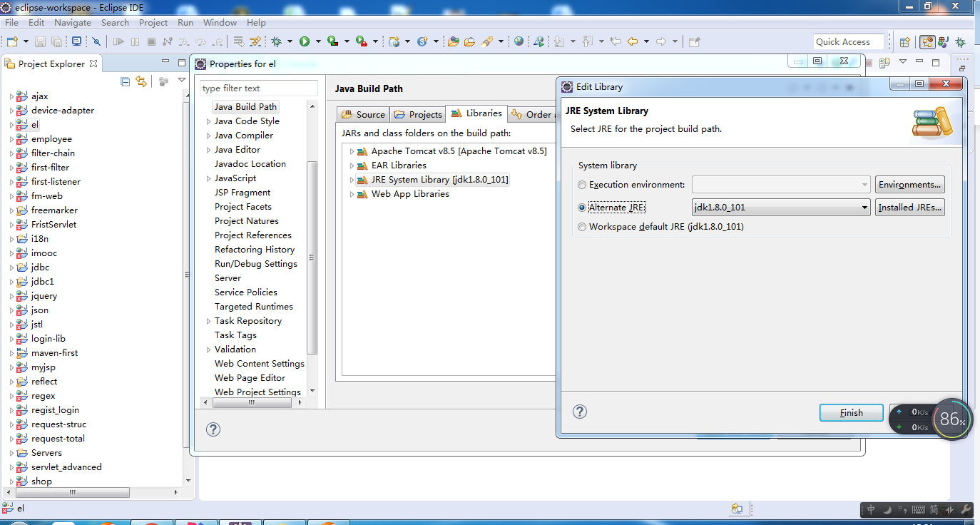Open Project Explorer view menu triangle
Screen dimensions: 980x525
[x=182, y=81]
